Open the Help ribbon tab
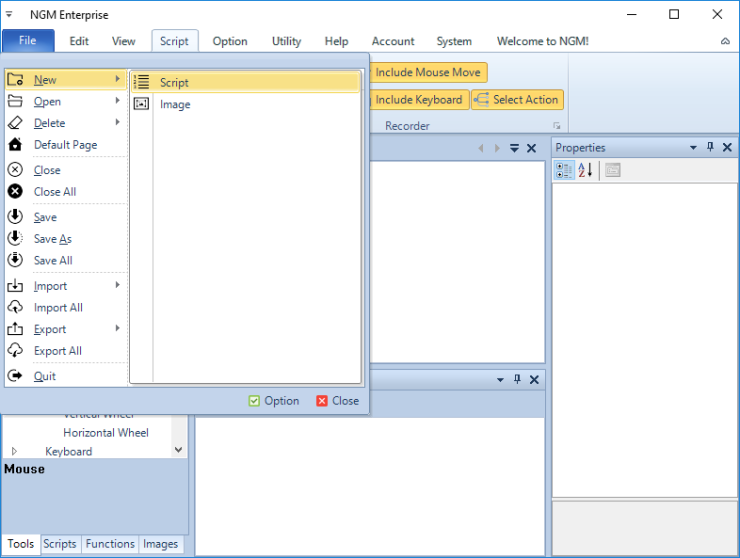 point(336,42)
